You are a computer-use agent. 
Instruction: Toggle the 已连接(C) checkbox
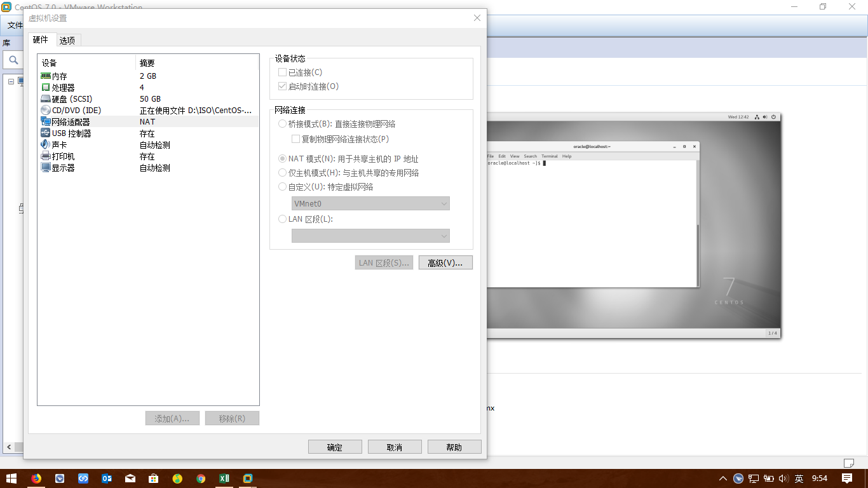[283, 72]
